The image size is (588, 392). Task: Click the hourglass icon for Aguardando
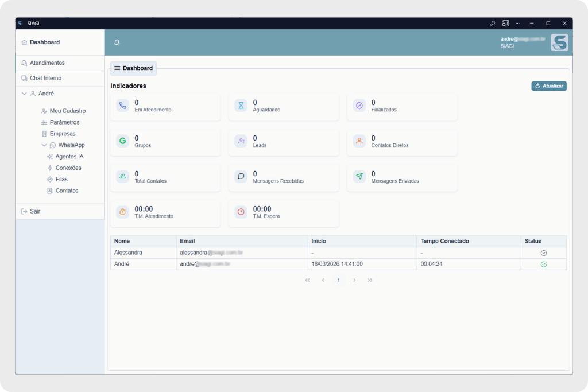coord(241,106)
